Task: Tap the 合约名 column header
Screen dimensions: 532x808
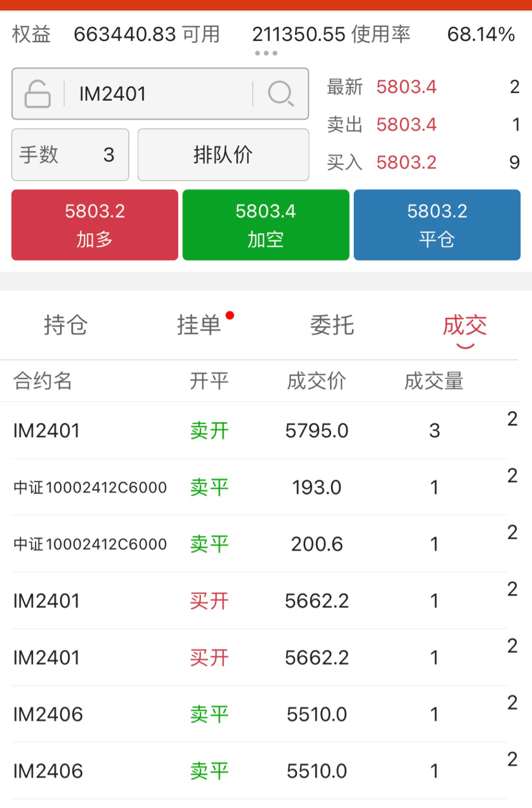Action: point(43,381)
